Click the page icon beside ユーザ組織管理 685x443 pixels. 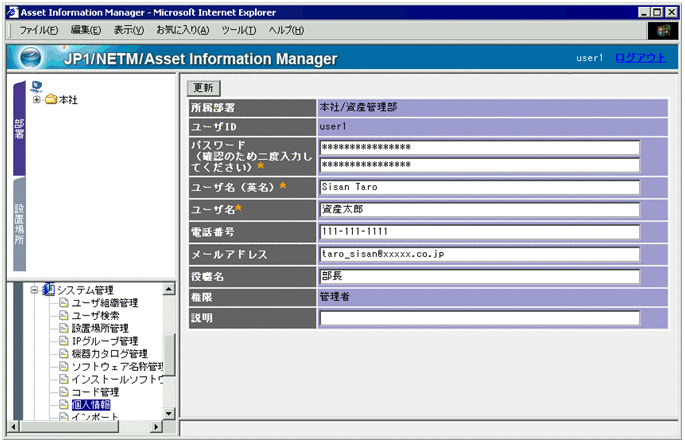pyautogui.click(x=63, y=303)
